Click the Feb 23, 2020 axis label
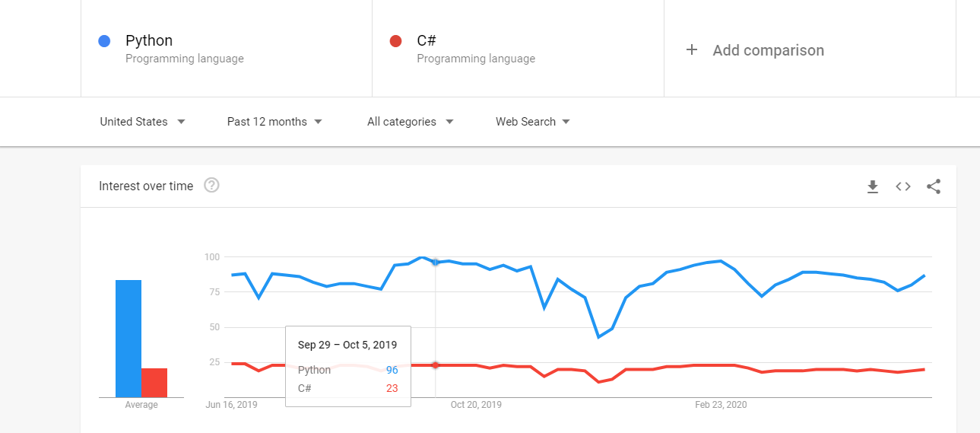980x433 pixels. click(x=721, y=405)
